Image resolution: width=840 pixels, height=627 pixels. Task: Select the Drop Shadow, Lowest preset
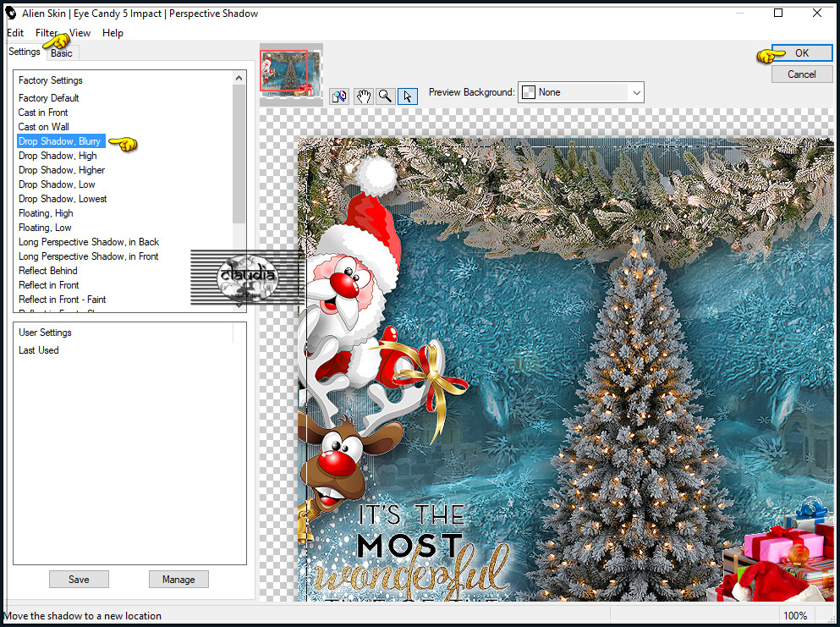click(63, 200)
